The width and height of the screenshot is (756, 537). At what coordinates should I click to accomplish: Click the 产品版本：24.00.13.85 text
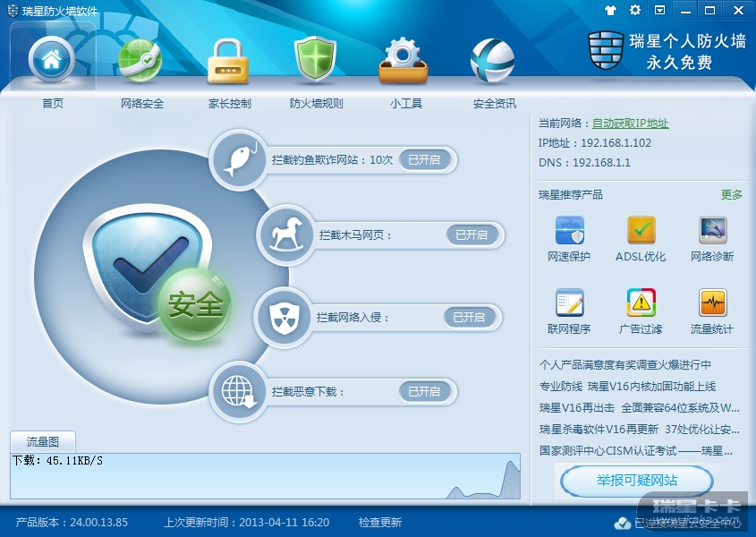72,522
